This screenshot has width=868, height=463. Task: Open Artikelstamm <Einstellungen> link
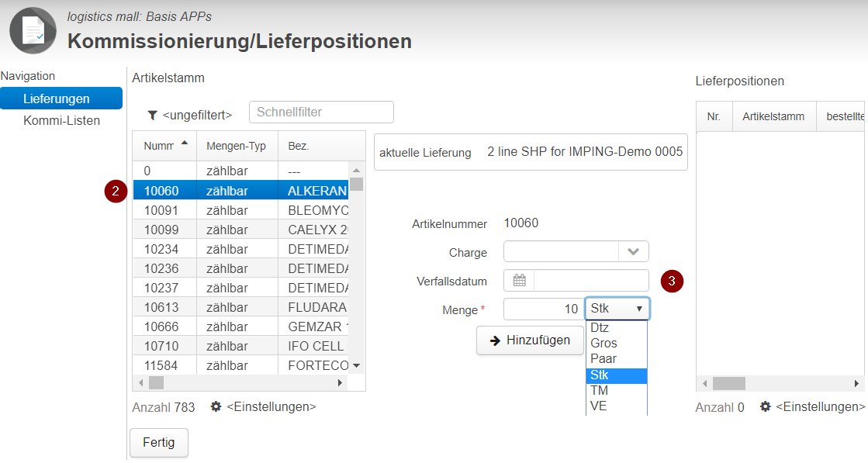(271, 406)
